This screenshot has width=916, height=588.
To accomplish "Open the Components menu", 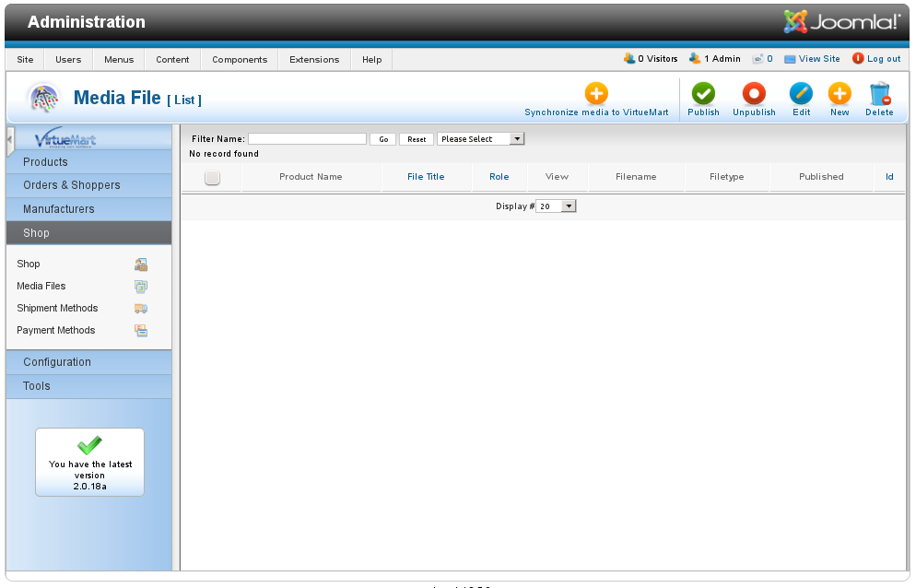I will point(240,60).
